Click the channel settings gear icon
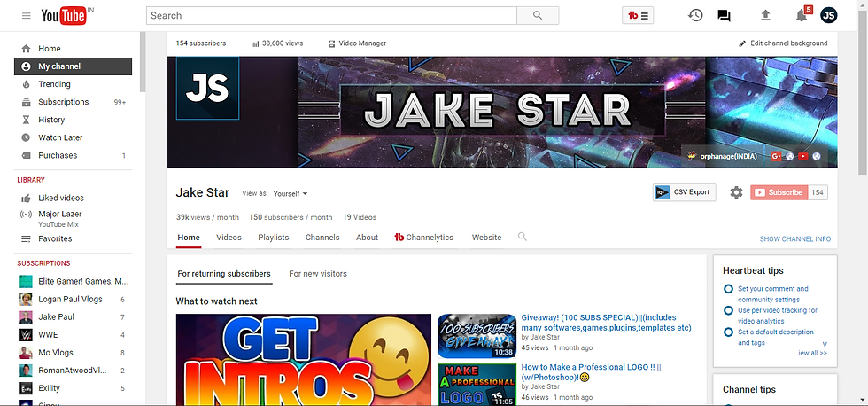 (736, 192)
